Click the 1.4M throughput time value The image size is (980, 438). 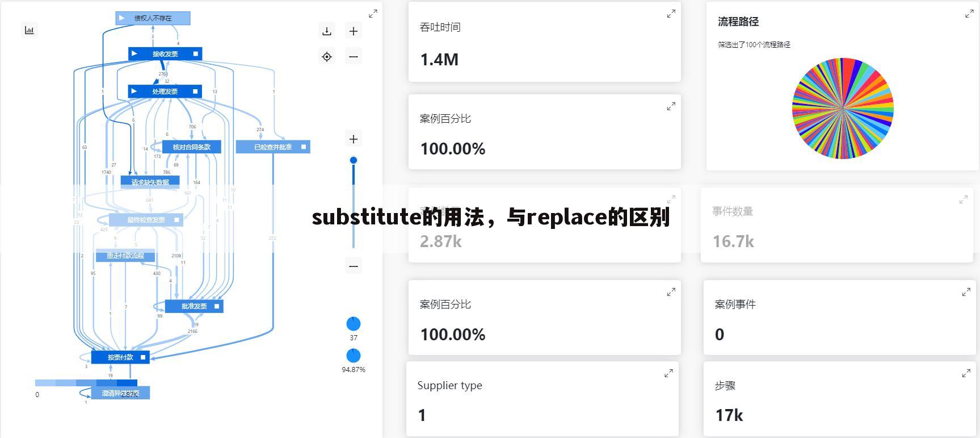[x=439, y=60]
